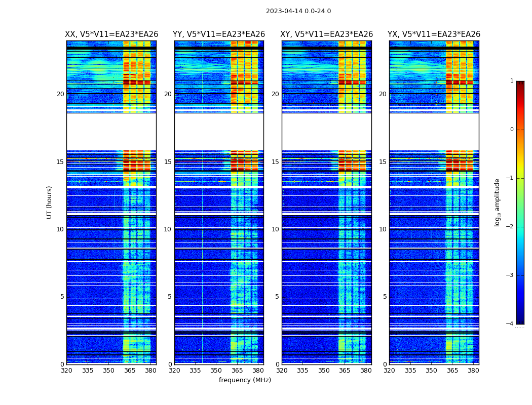The height and width of the screenshot is (405, 532).
Task: Click the XY, V5*V11=EA23*EA26 panel title
Action: [x=326, y=34]
